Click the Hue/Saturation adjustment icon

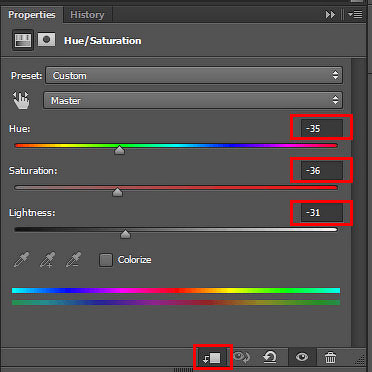click(x=23, y=40)
